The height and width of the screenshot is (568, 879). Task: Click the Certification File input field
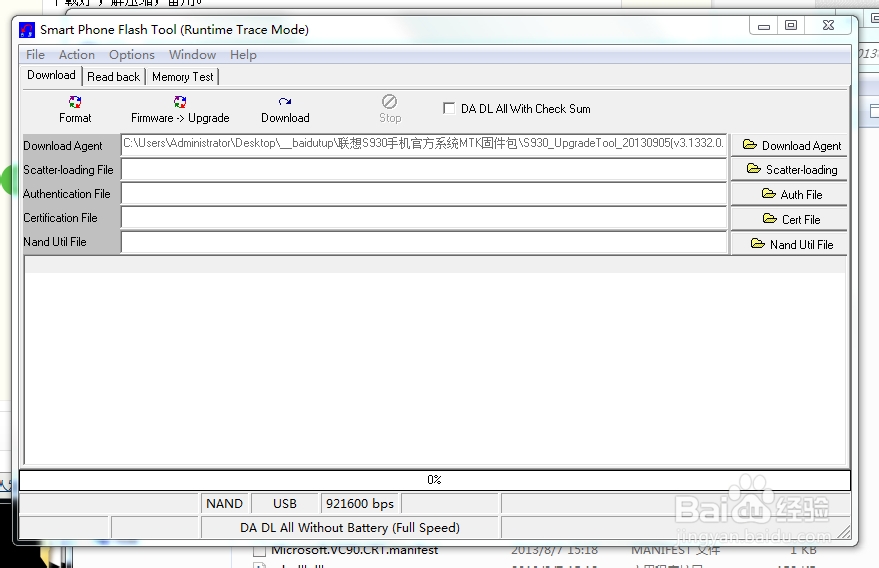coord(424,218)
